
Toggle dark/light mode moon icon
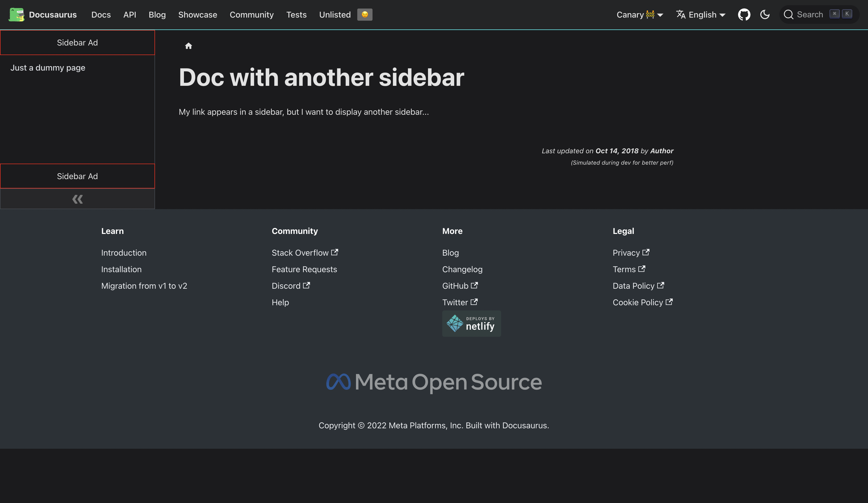[765, 14]
